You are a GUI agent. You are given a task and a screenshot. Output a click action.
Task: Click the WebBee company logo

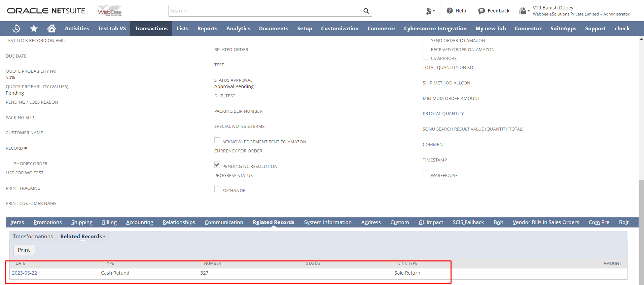pyautogui.click(x=110, y=11)
